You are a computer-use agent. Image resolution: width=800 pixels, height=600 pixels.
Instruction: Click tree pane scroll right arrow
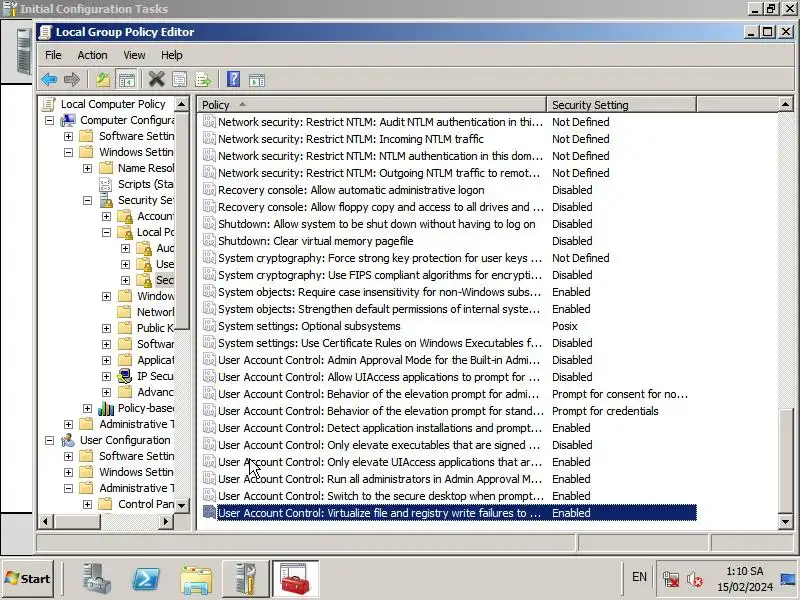pos(165,521)
